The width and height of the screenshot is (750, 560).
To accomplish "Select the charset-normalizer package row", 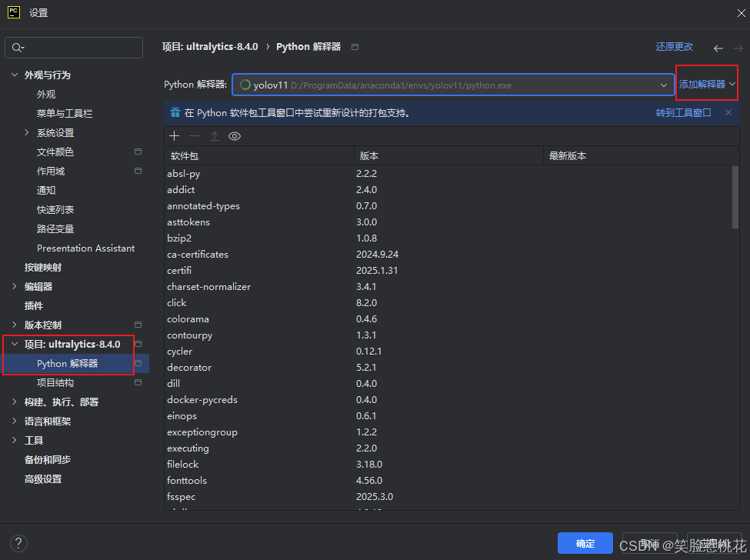I will [x=448, y=286].
